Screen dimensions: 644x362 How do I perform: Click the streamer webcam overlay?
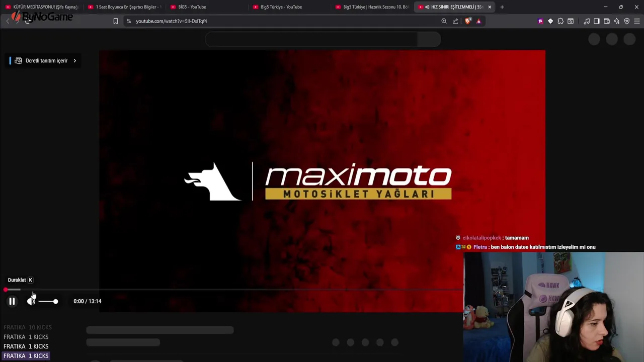point(553,307)
